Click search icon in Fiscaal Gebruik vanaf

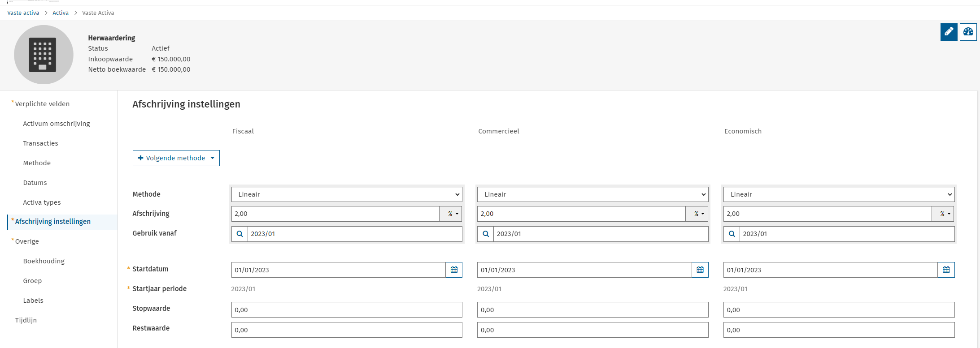[x=240, y=234]
